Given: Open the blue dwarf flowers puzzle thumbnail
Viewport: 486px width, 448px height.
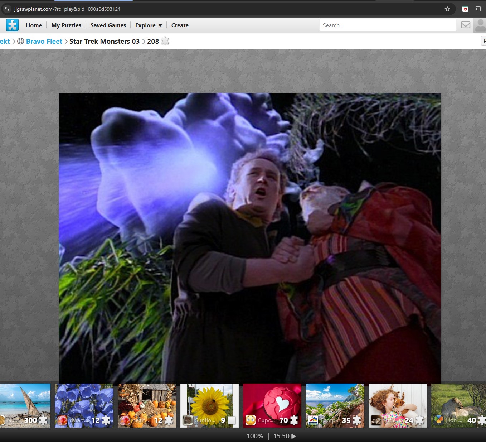Looking at the screenshot, I should click(x=84, y=405).
